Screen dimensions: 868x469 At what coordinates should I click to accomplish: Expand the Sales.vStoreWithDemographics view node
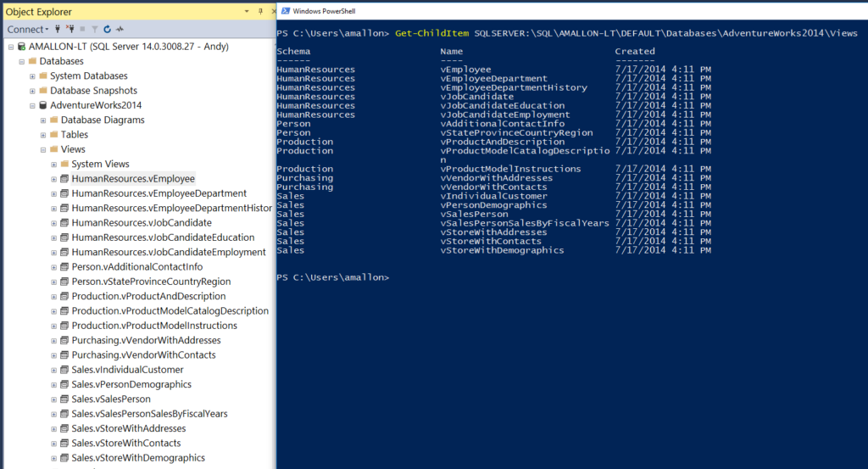pyautogui.click(x=53, y=459)
